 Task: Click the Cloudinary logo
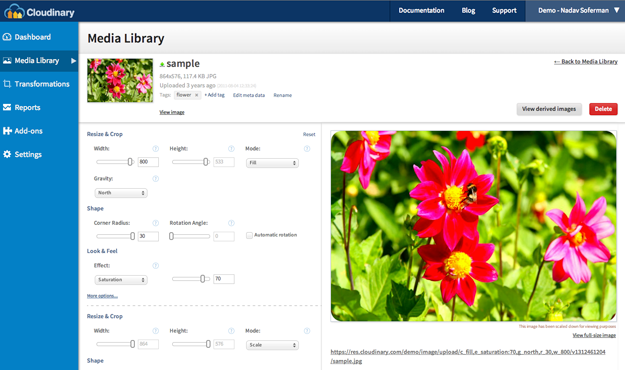[x=39, y=12]
